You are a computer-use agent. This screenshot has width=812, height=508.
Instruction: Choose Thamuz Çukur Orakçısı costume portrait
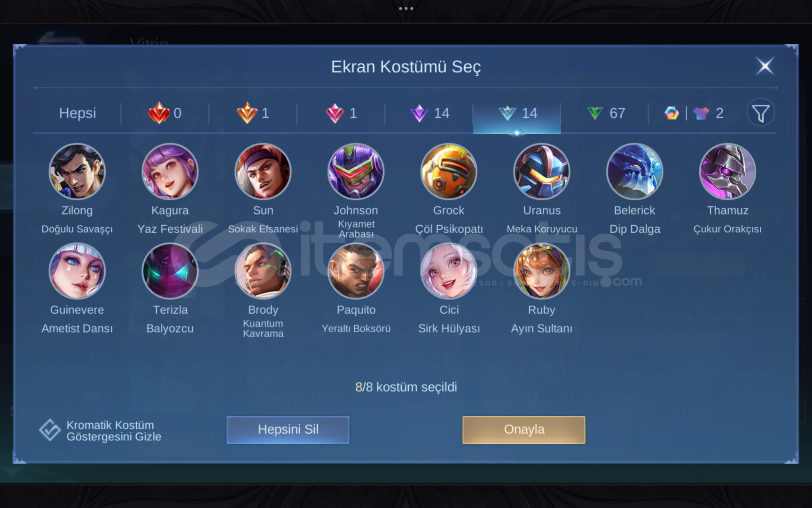point(727,171)
